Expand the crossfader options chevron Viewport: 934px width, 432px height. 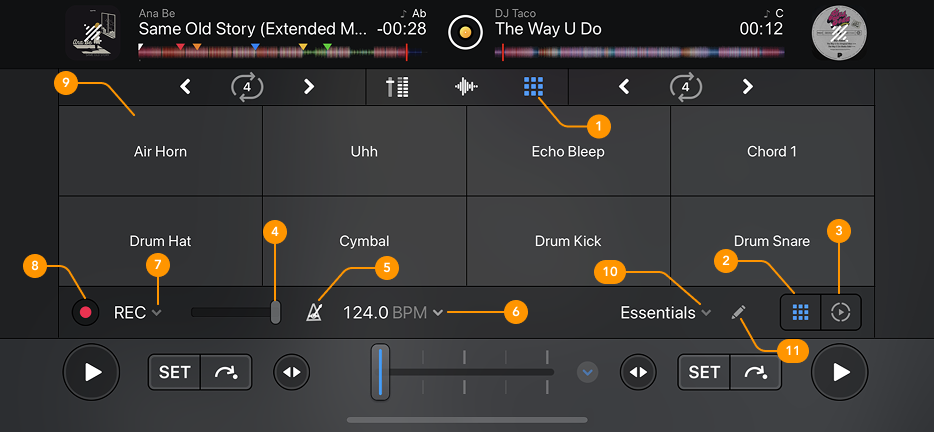coord(587,373)
